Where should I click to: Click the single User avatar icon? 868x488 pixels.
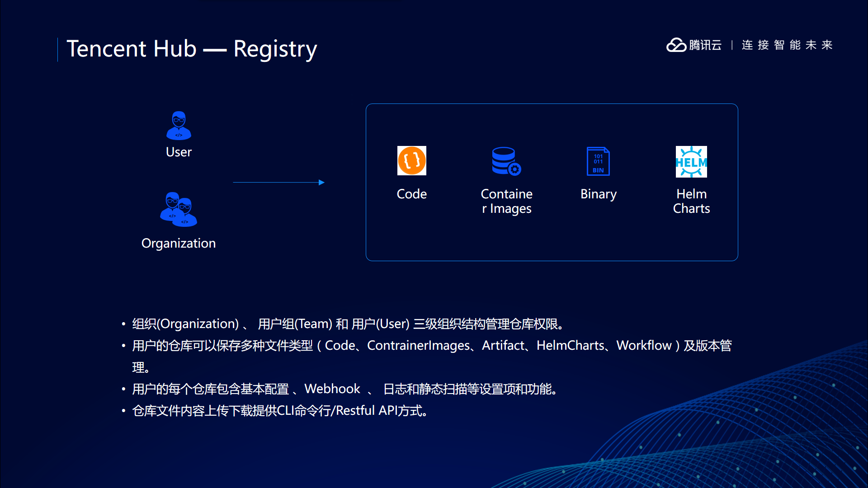tap(179, 126)
